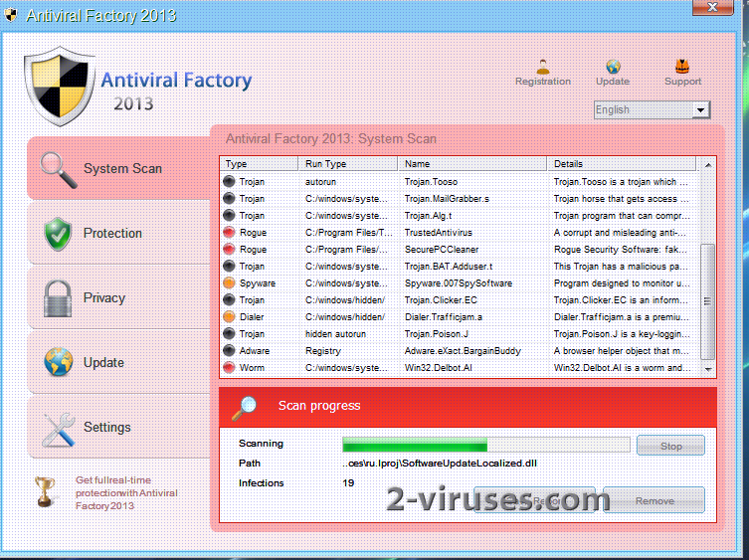Switch to the Privacy tab
The width and height of the screenshot is (749, 560).
tap(119, 297)
